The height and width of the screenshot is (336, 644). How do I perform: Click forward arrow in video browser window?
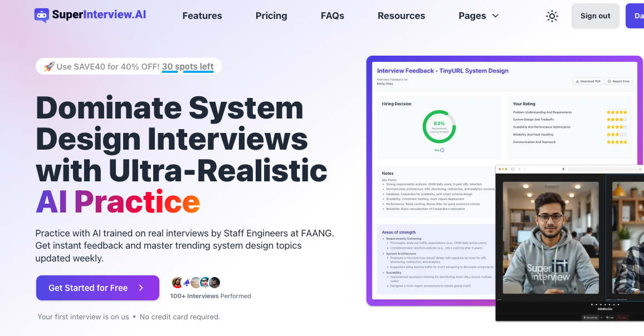(524, 169)
